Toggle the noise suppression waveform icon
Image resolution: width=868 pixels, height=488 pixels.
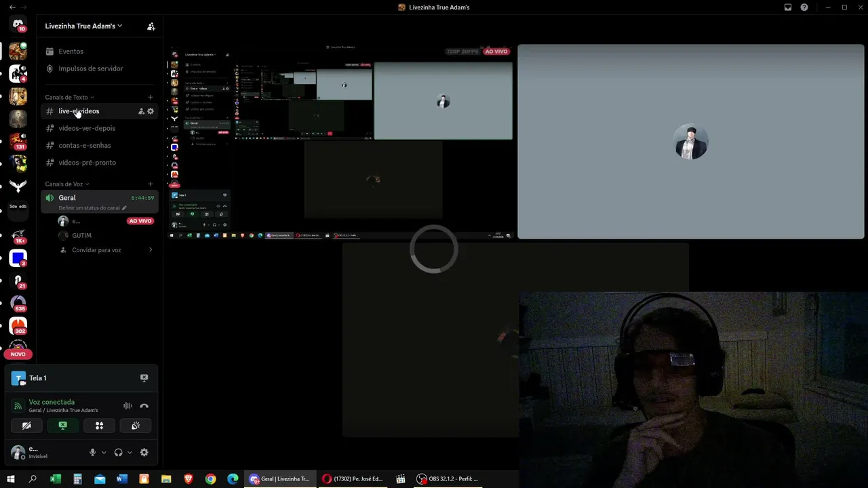(127, 406)
